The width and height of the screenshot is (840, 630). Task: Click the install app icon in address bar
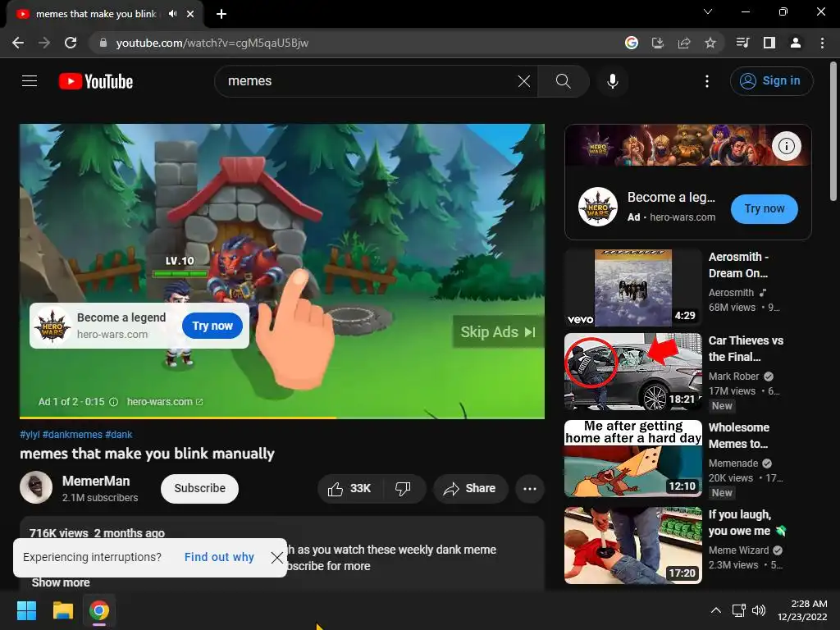tap(658, 43)
